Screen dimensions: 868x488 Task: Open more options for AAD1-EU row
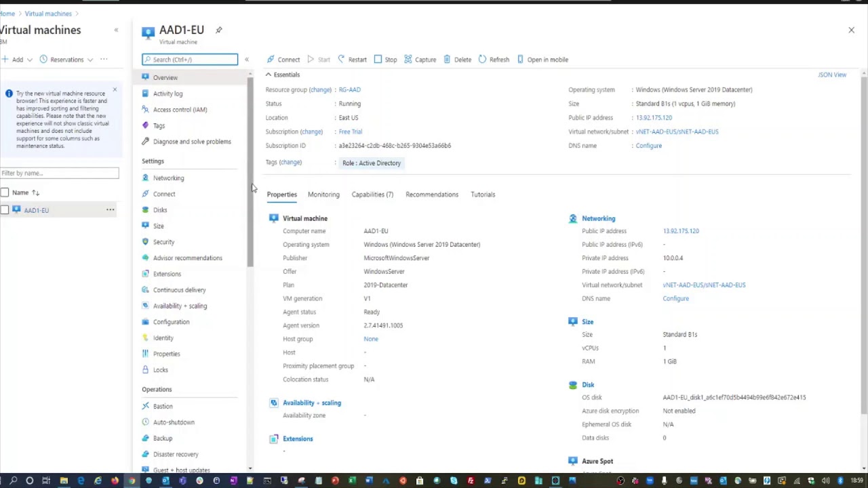(110, 210)
